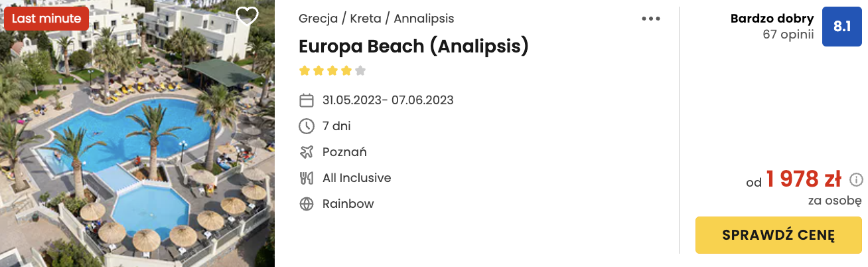This screenshot has width=868, height=267.
Task: Open the three-dot more options menu
Action: [x=651, y=19]
